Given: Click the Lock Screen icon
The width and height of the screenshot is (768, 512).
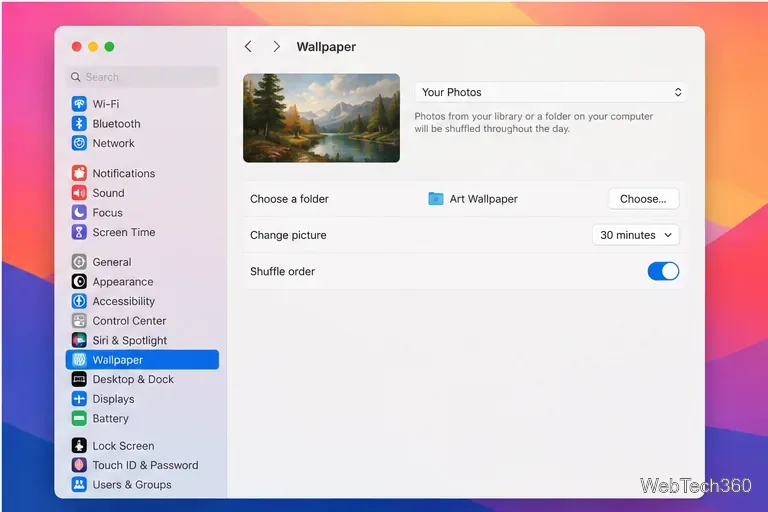Looking at the screenshot, I should point(79,445).
